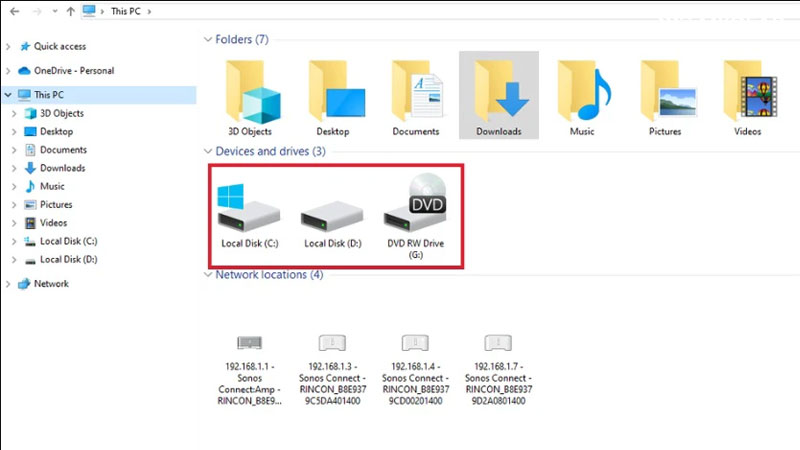Expand Local Disk (C:) tree node
This screenshot has width=800, height=450.
tap(14, 241)
